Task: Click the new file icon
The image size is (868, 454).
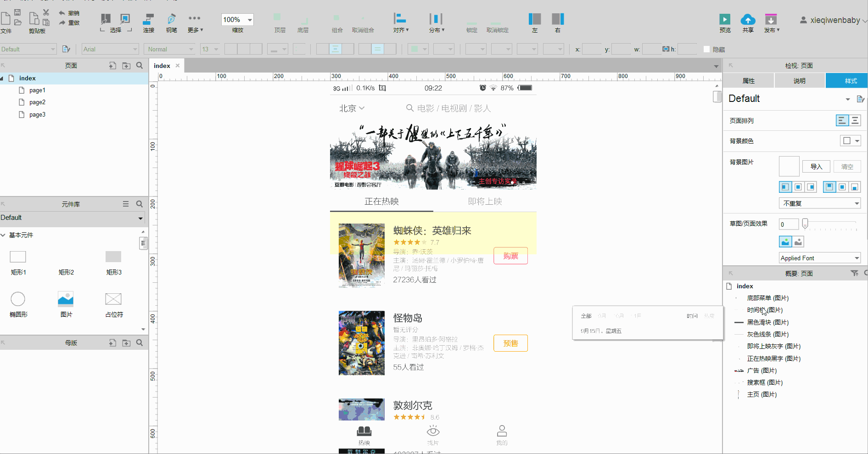Action: click(x=6, y=19)
